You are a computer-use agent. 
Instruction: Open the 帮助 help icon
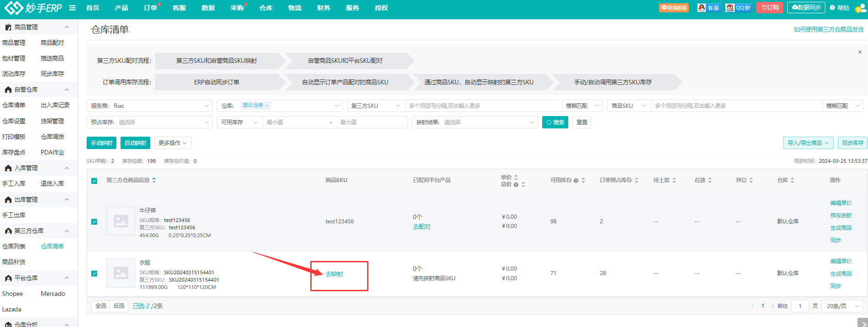coord(840,8)
